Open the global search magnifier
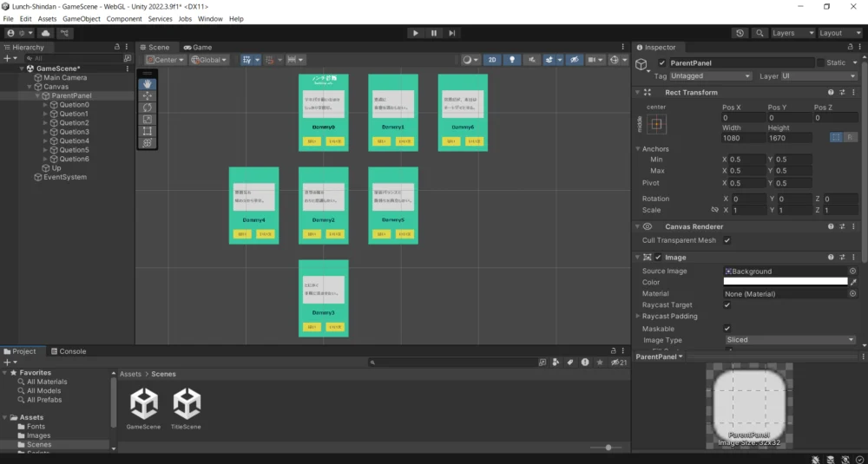 pos(759,33)
